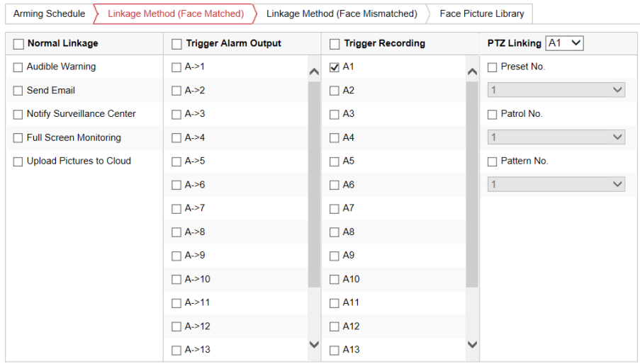Tick alarm output A->5
This screenshot has width=640, height=364.
point(176,161)
